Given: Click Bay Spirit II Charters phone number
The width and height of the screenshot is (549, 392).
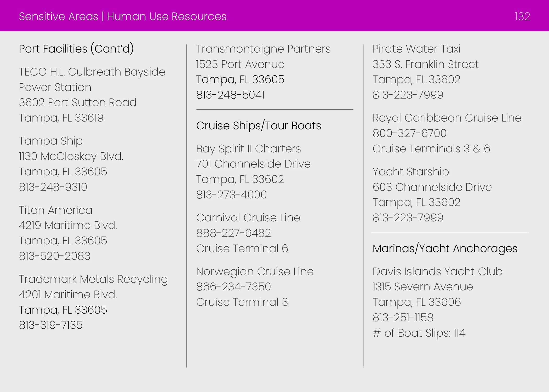Looking at the screenshot, I should pos(231,195).
